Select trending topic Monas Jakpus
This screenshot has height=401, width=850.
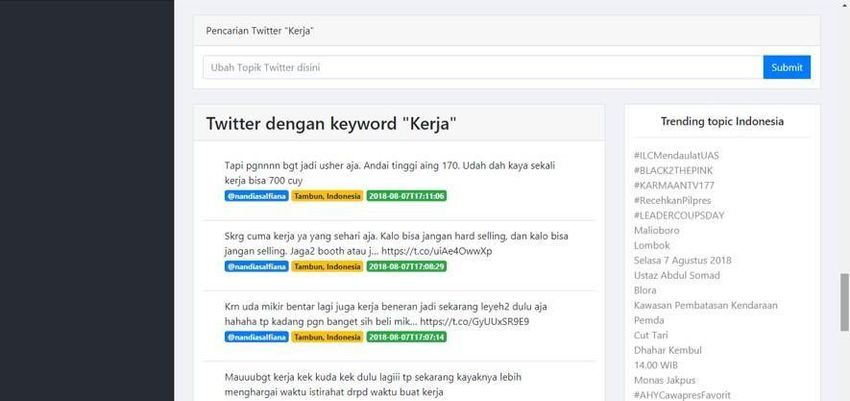[665, 380]
